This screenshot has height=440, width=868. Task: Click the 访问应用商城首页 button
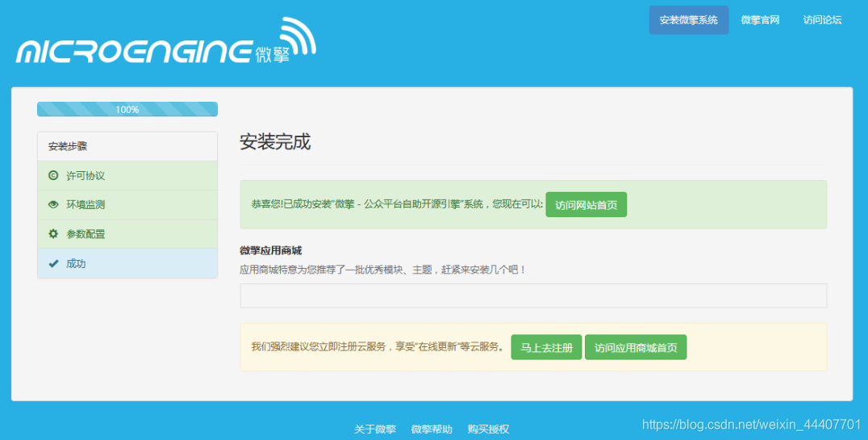pos(636,347)
